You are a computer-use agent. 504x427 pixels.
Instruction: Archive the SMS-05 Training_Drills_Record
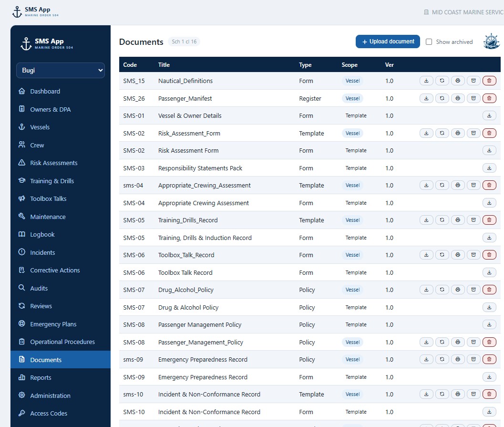coord(473,220)
